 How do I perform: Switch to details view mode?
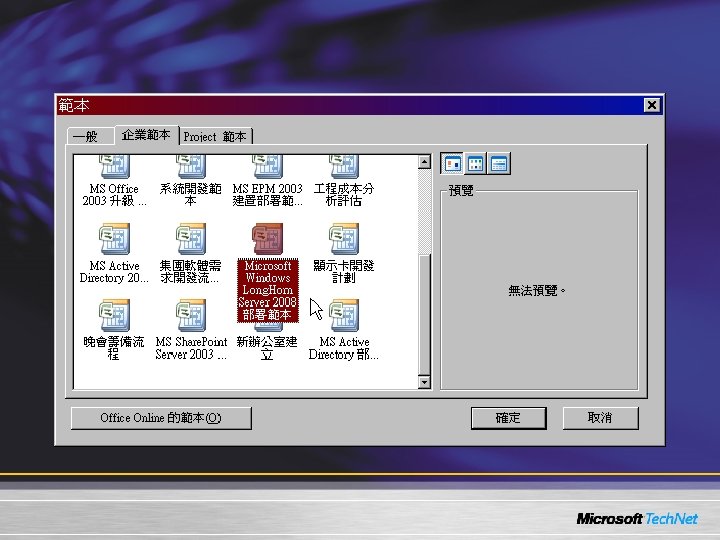499,163
